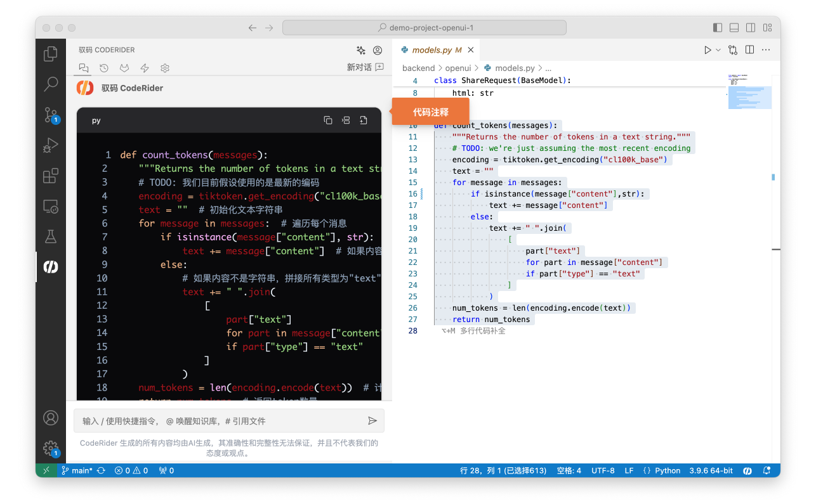The image size is (816, 504).
Task: Switch to the CodeRider lightning bolt tab
Action: tap(145, 68)
